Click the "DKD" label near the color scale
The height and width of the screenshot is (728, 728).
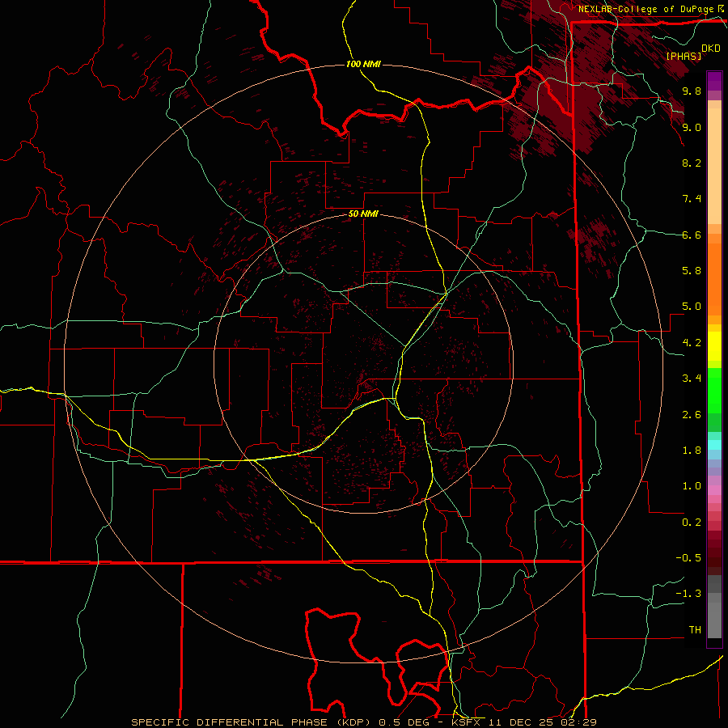coord(711,49)
